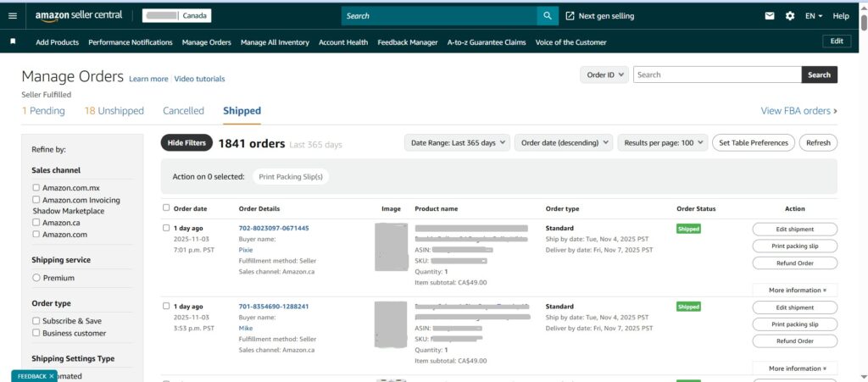This screenshot has width=868, height=382.
Task: Open Order date (descending) sort dropdown
Action: pos(564,142)
